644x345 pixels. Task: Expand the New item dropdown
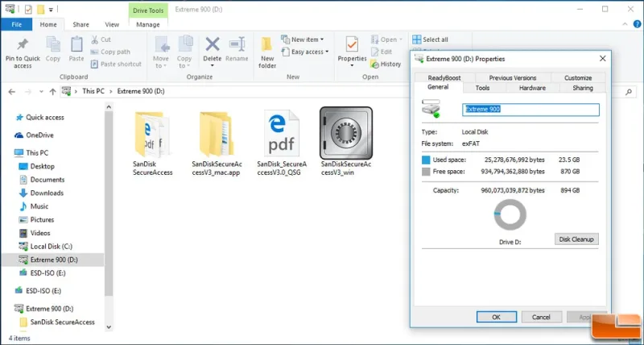[322, 39]
